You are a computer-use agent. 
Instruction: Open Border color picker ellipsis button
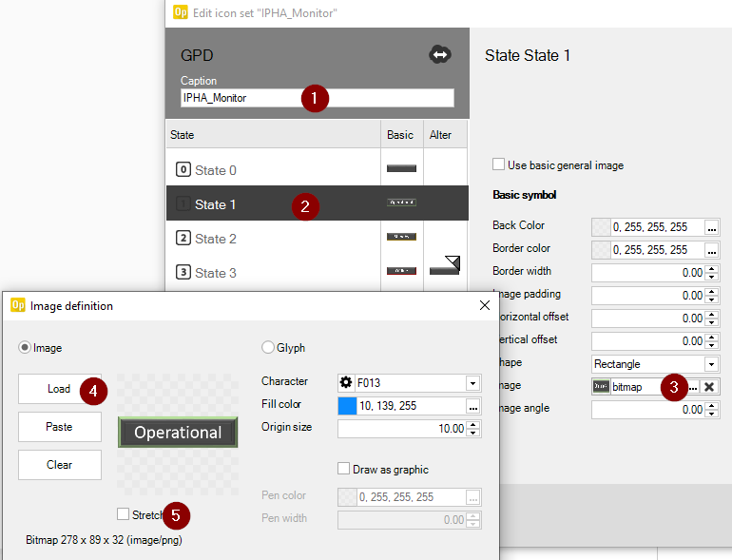(x=710, y=250)
